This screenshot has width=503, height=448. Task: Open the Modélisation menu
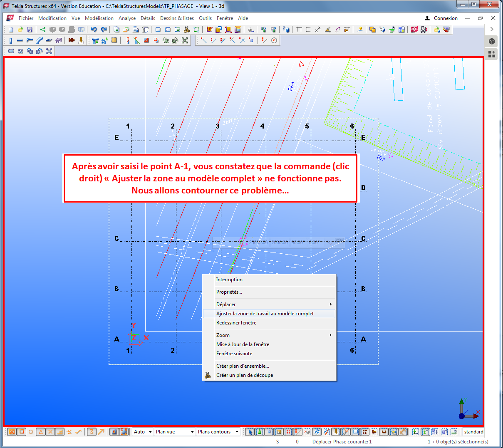point(99,18)
